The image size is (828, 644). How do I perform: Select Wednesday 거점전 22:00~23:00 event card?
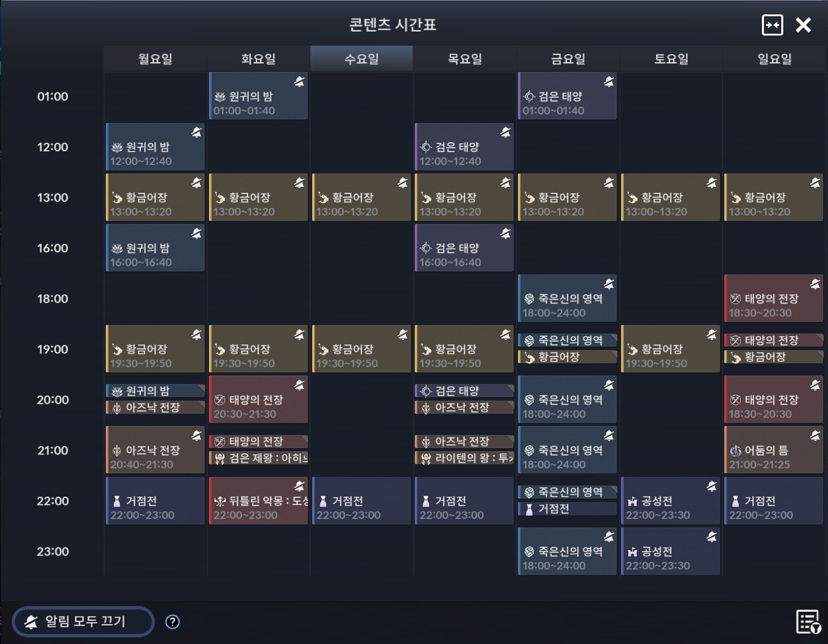pos(362,501)
